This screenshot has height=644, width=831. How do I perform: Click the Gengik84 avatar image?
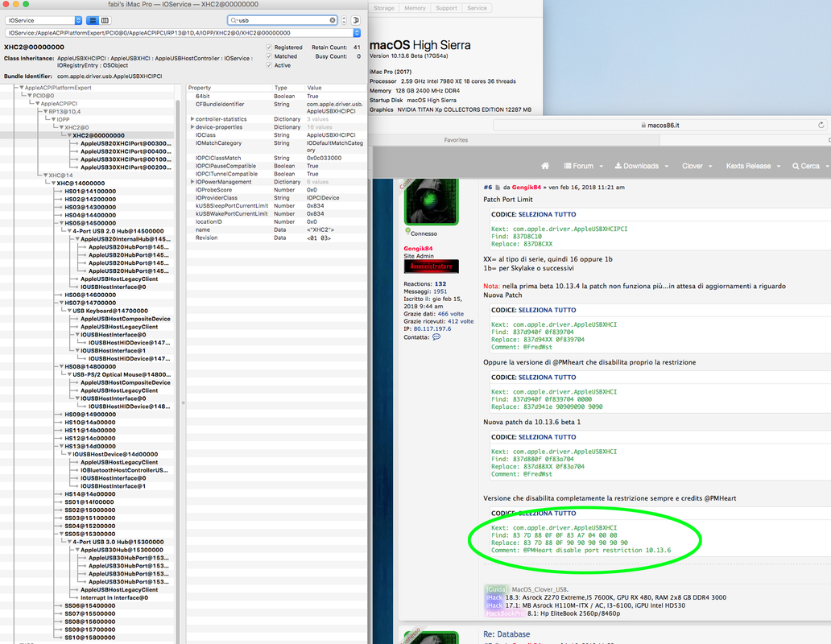click(x=431, y=202)
